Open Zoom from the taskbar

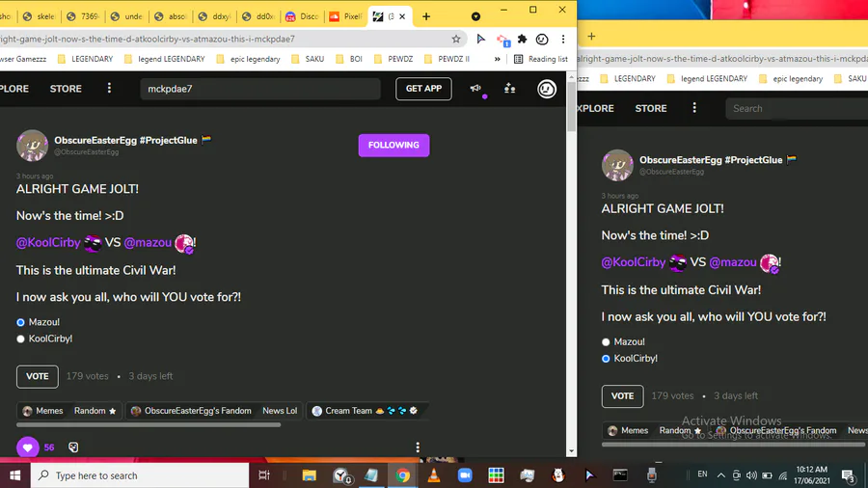[x=465, y=475]
